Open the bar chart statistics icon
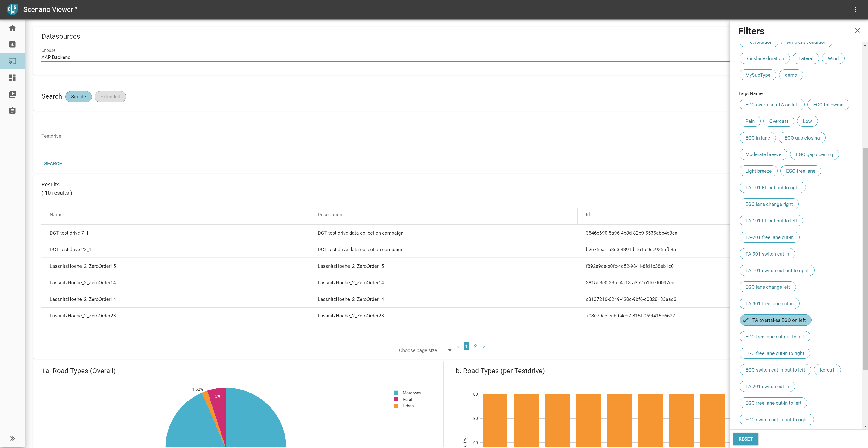This screenshot has width=868, height=448. point(12,44)
